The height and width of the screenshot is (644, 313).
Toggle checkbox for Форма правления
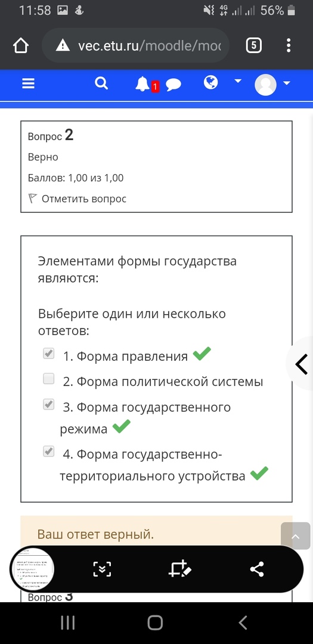49,354
